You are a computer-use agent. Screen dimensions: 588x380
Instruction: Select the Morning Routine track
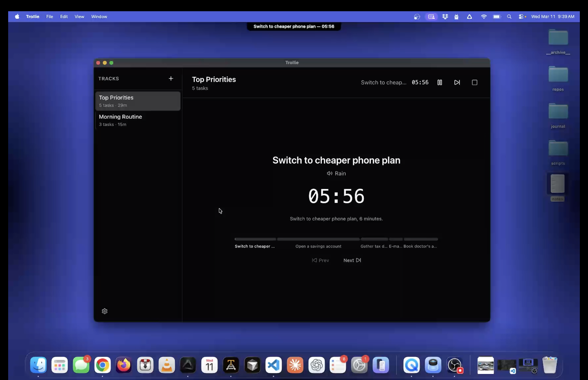point(138,120)
